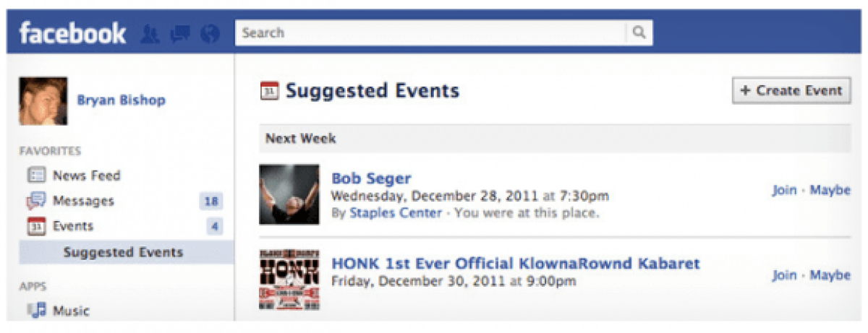The height and width of the screenshot is (333, 868).
Task: Click the Events calendar sidebar icon
Action: [x=36, y=227]
